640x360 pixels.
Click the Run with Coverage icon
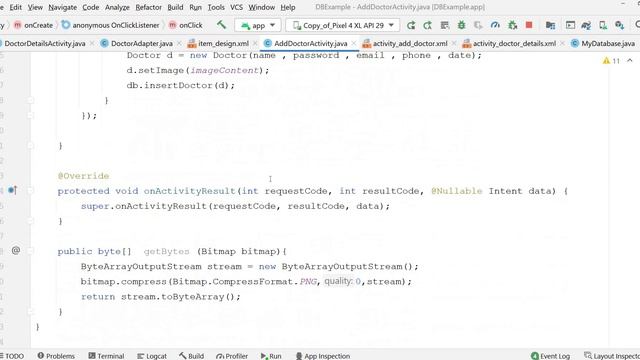coord(478,25)
